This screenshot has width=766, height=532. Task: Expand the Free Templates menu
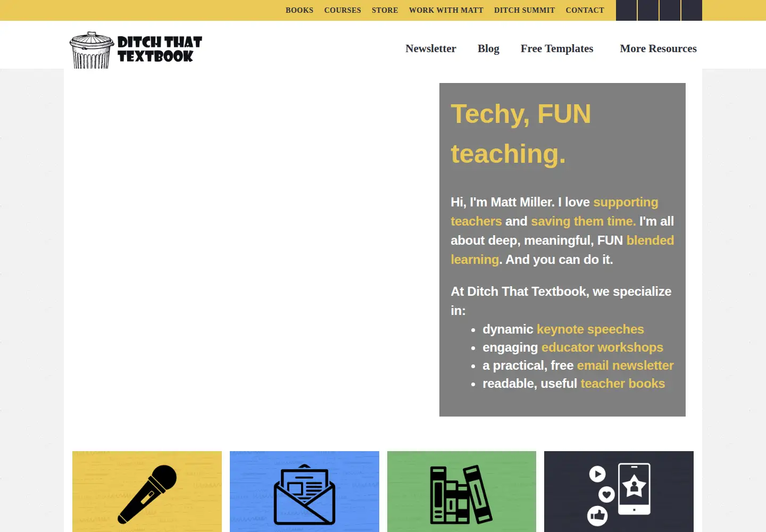557,48
